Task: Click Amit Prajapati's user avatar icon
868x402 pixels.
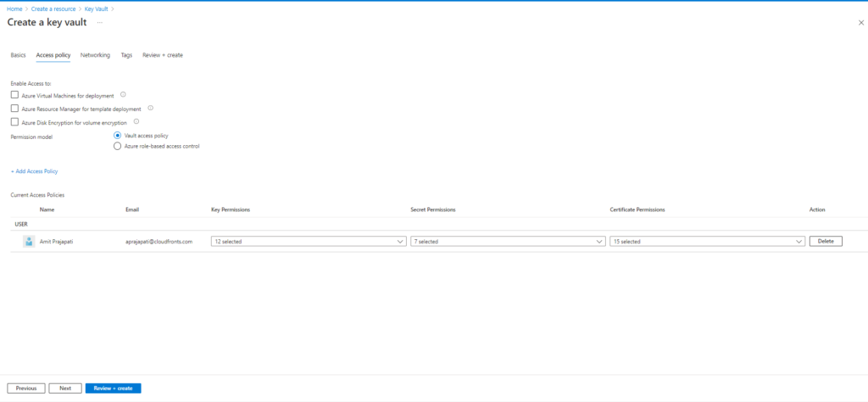Action: (x=28, y=242)
